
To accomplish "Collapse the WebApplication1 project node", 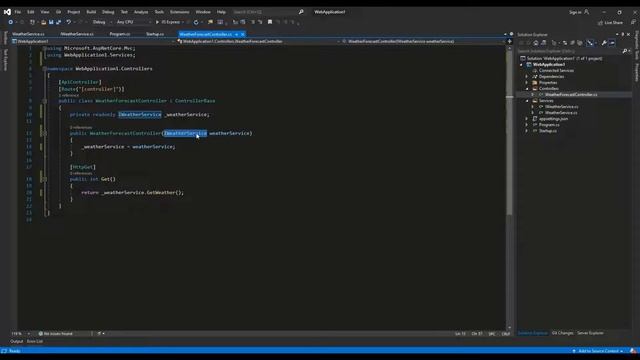I will pyautogui.click(x=521, y=64).
